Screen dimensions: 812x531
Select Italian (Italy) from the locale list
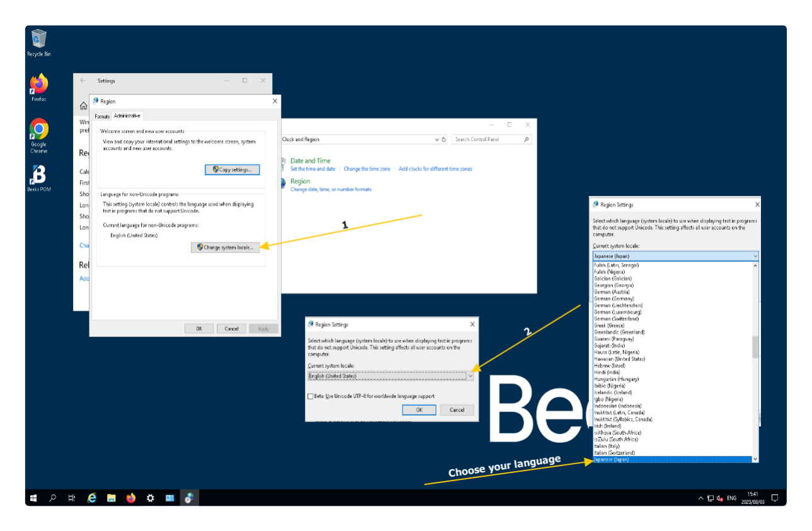[x=672, y=446]
